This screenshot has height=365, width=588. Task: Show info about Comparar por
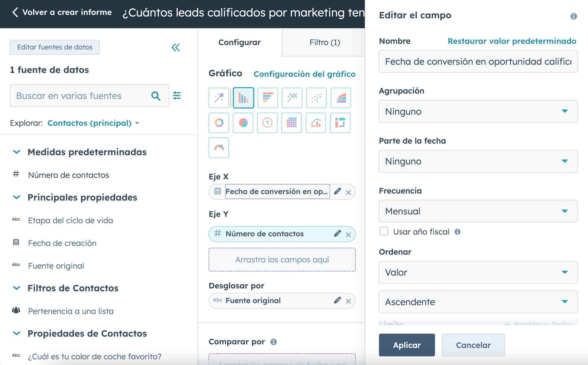click(274, 342)
